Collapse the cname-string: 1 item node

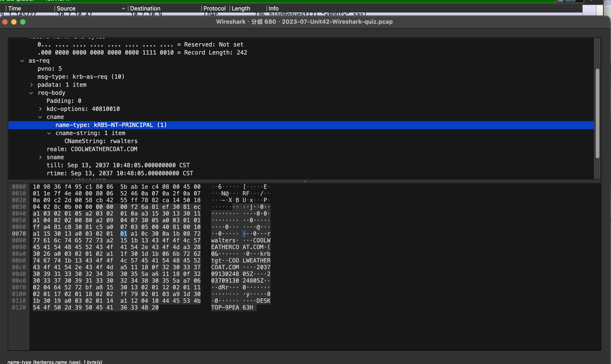pyautogui.click(x=49, y=133)
